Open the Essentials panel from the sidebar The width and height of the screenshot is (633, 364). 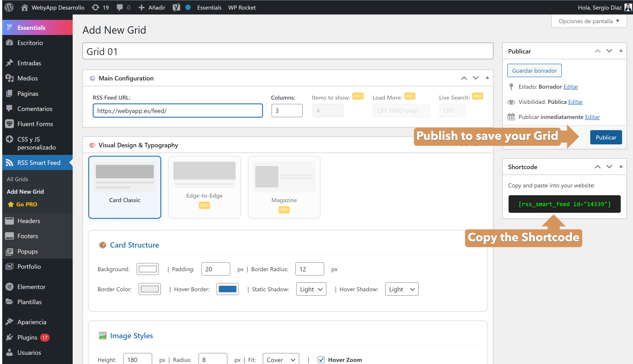point(31,27)
